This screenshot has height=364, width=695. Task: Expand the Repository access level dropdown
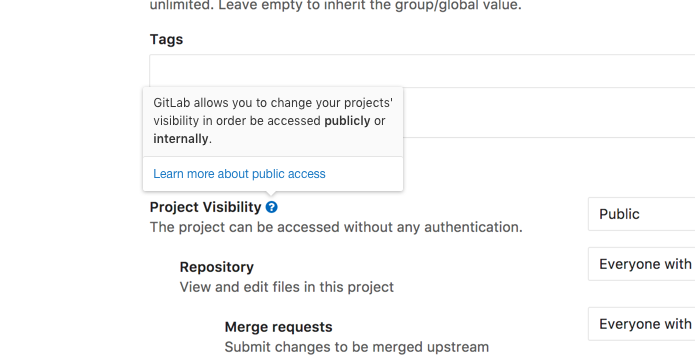click(641, 264)
